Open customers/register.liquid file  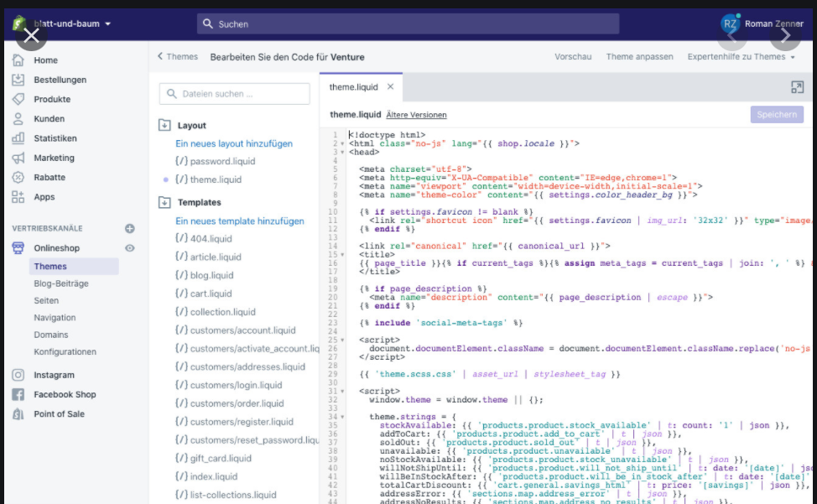pyautogui.click(x=235, y=422)
